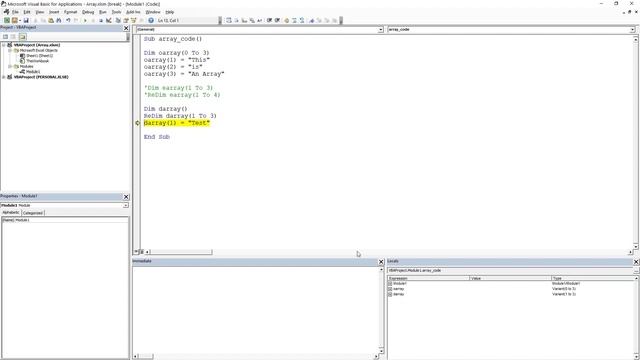Viewport: 640px width, 360px height.
Task: Click List Properties/Methods icon on Edit toolbar
Action: click(x=229, y=20)
